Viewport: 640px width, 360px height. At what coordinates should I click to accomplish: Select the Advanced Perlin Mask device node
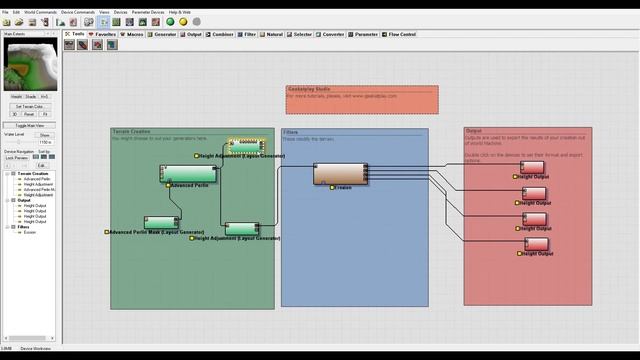click(161, 222)
